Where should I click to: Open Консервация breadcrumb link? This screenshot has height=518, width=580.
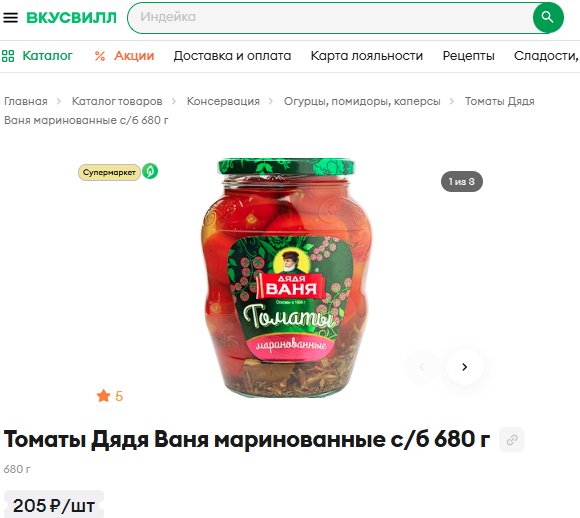pos(223,101)
